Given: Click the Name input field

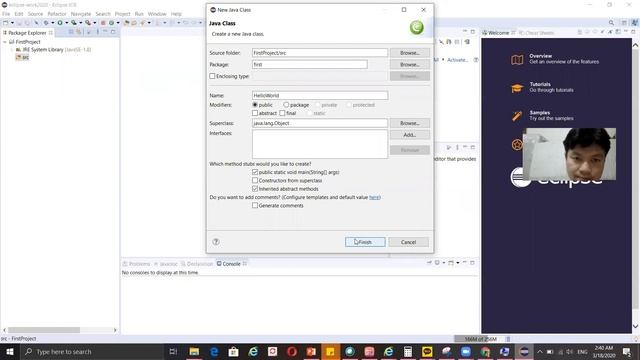Looking at the screenshot, I should point(320,95).
